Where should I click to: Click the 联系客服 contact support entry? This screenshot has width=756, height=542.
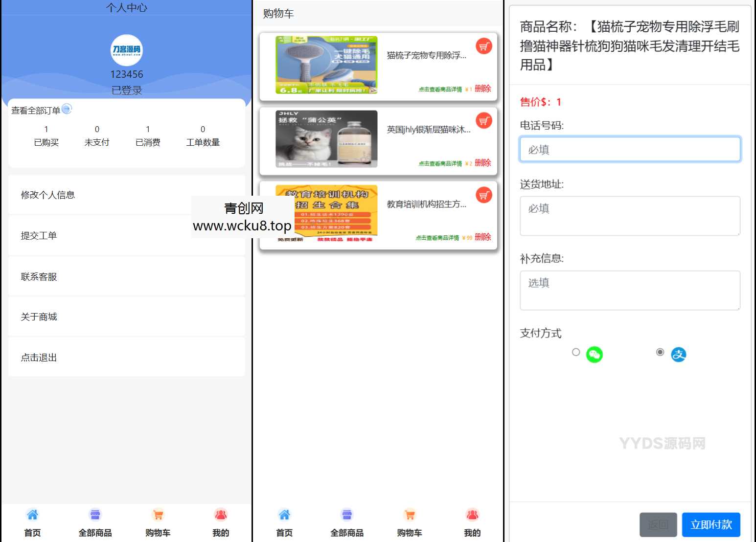39,276
